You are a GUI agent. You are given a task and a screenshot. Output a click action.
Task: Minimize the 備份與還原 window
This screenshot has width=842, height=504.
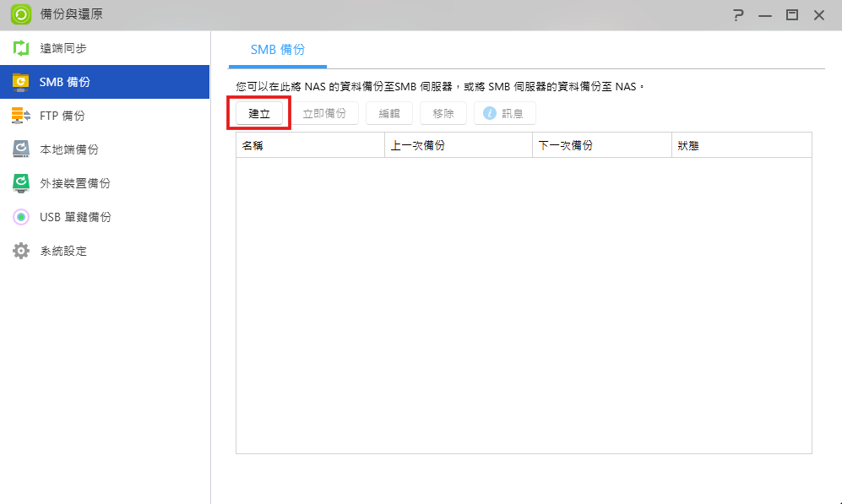tap(764, 15)
